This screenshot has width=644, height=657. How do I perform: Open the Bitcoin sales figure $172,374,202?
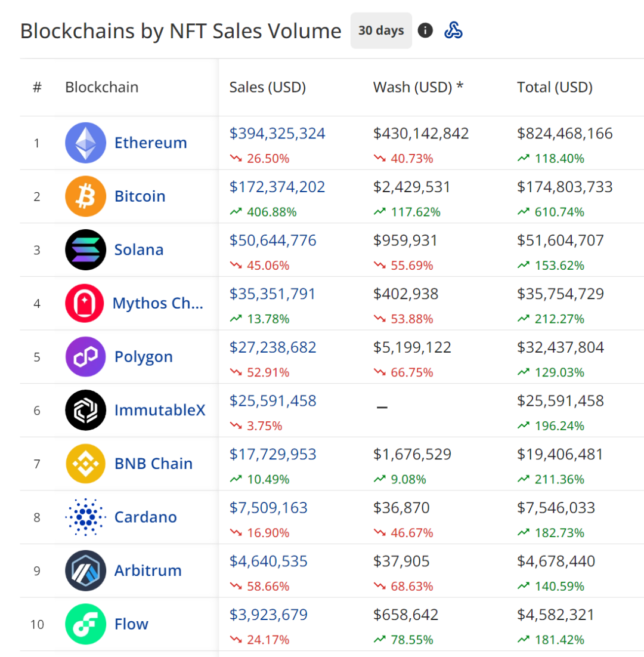tap(277, 187)
